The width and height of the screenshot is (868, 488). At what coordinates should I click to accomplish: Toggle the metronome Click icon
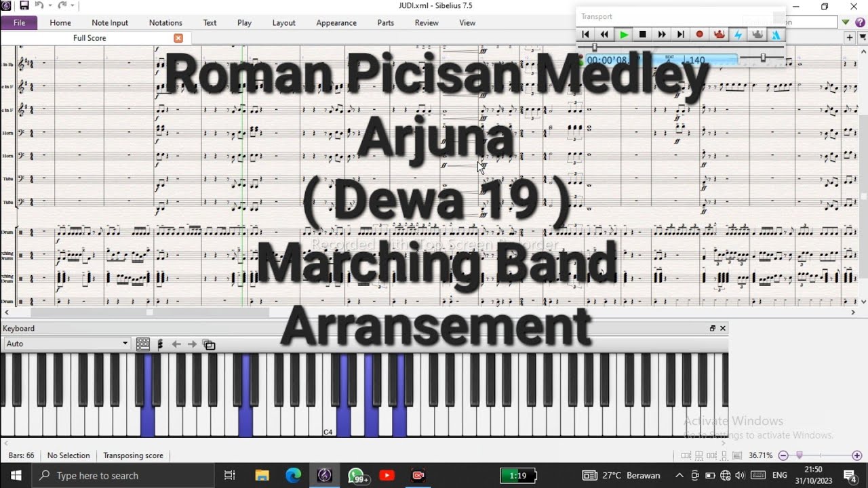point(776,35)
